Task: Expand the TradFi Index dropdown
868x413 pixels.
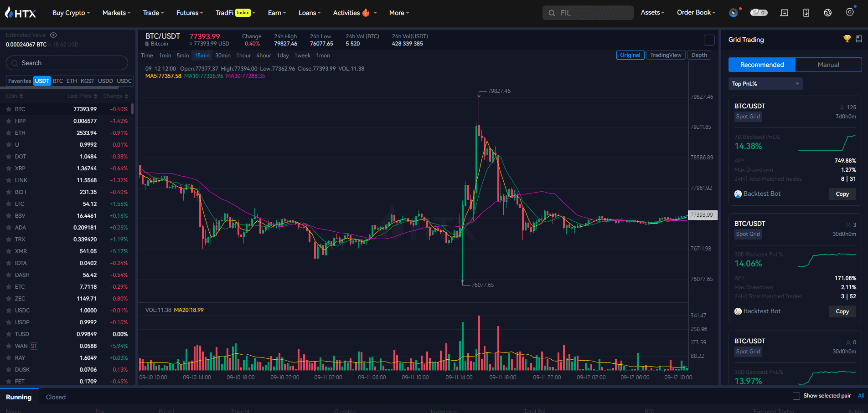Action: tap(235, 13)
